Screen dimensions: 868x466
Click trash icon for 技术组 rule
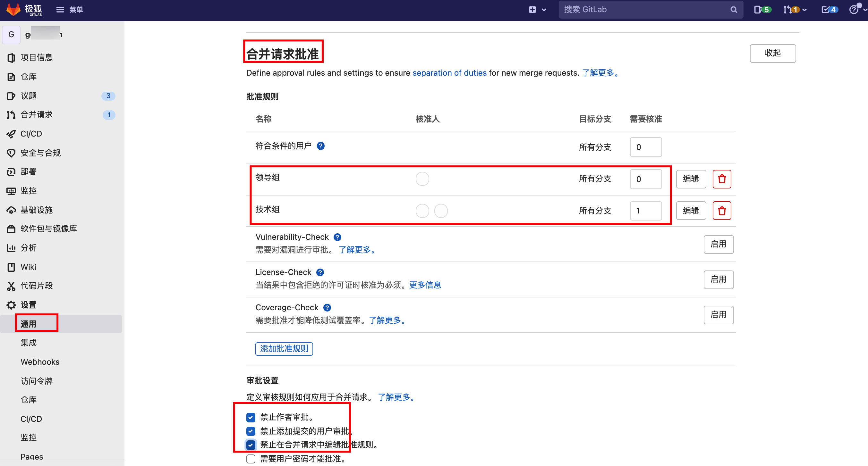[x=721, y=211]
